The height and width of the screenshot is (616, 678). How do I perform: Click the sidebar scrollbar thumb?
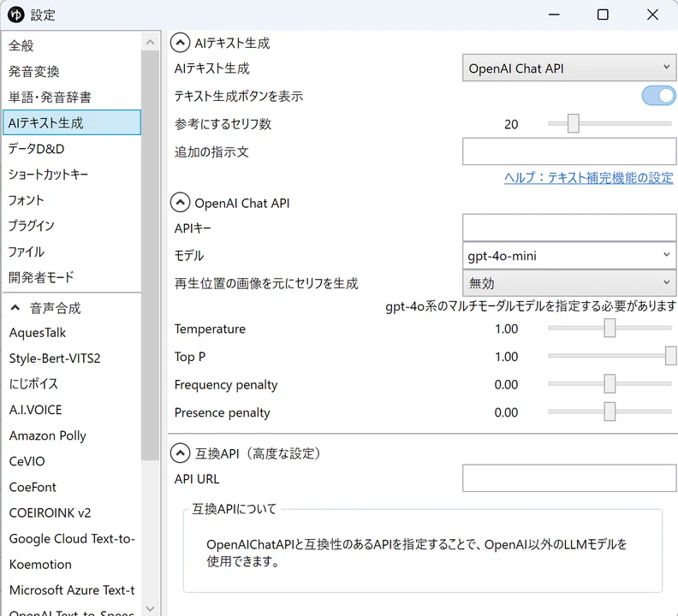(x=150, y=256)
